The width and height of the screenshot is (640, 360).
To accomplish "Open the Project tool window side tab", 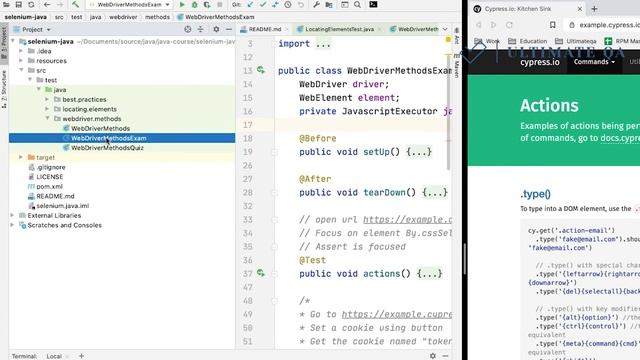I will [4, 42].
